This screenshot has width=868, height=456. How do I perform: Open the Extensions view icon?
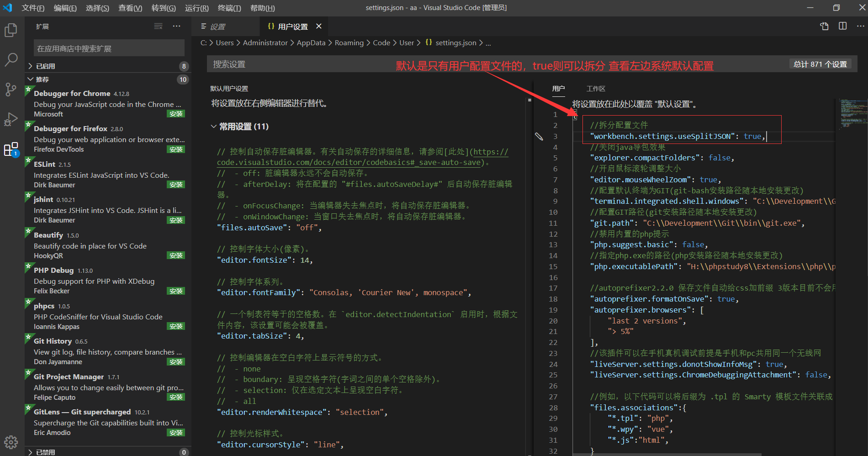(11, 149)
